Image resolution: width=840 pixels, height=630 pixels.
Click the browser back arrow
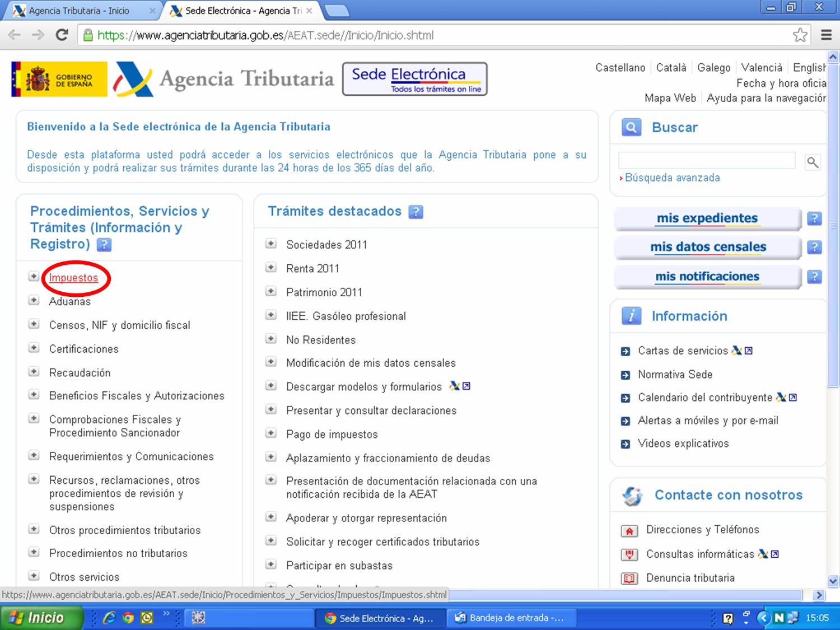(15, 35)
